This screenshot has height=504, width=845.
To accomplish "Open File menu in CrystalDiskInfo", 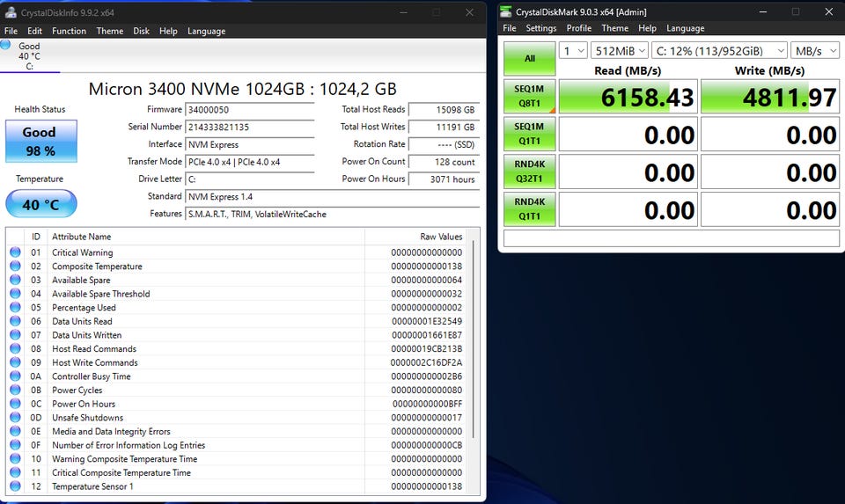I will click(11, 31).
